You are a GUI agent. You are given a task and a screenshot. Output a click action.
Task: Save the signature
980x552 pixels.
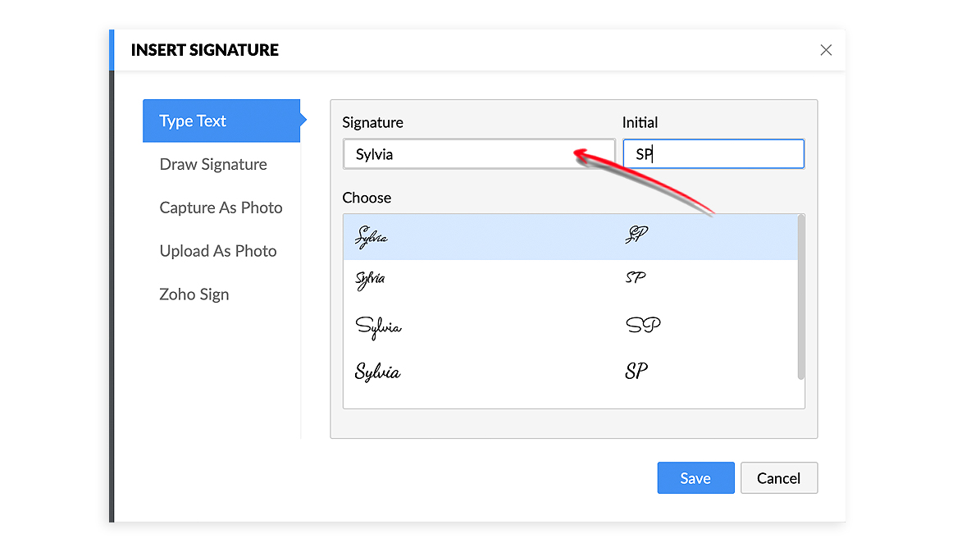pyautogui.click(x=695, y=478)
